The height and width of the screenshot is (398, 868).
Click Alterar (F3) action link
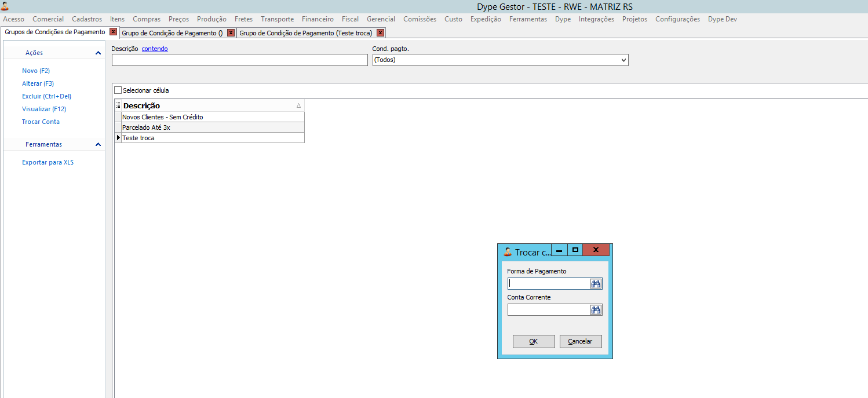[38, 83]
